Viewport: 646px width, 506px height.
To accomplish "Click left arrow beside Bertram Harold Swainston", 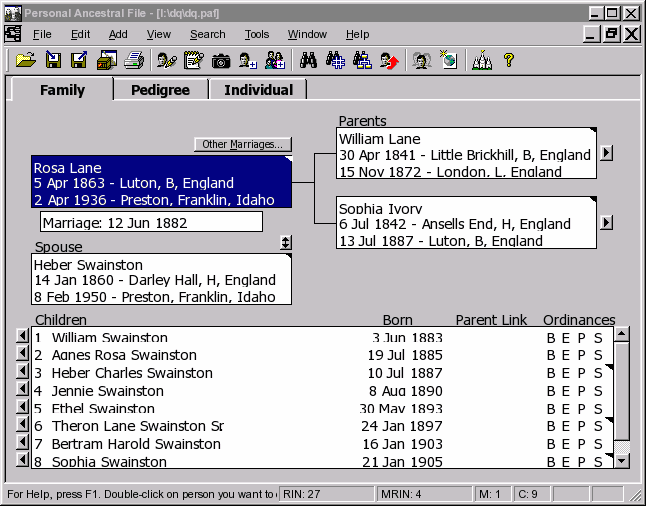I will pos(22,442).
